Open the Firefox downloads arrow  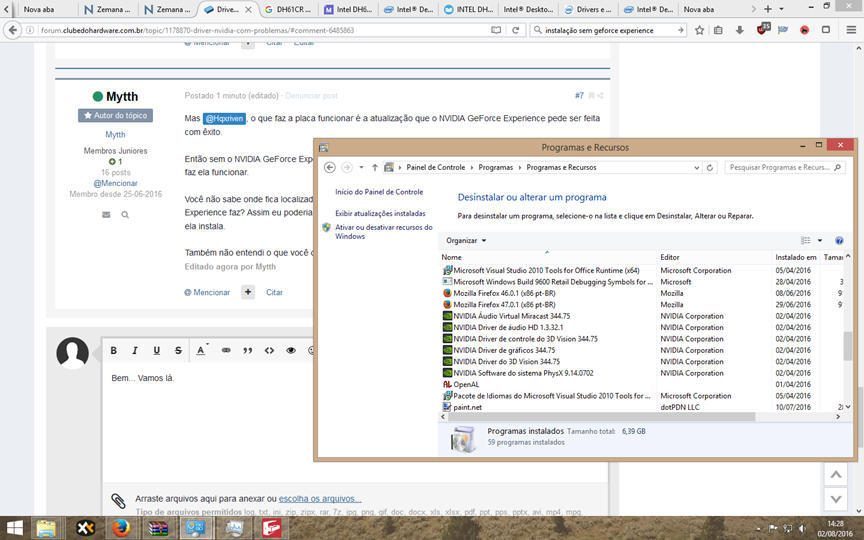tap(739, 30)
